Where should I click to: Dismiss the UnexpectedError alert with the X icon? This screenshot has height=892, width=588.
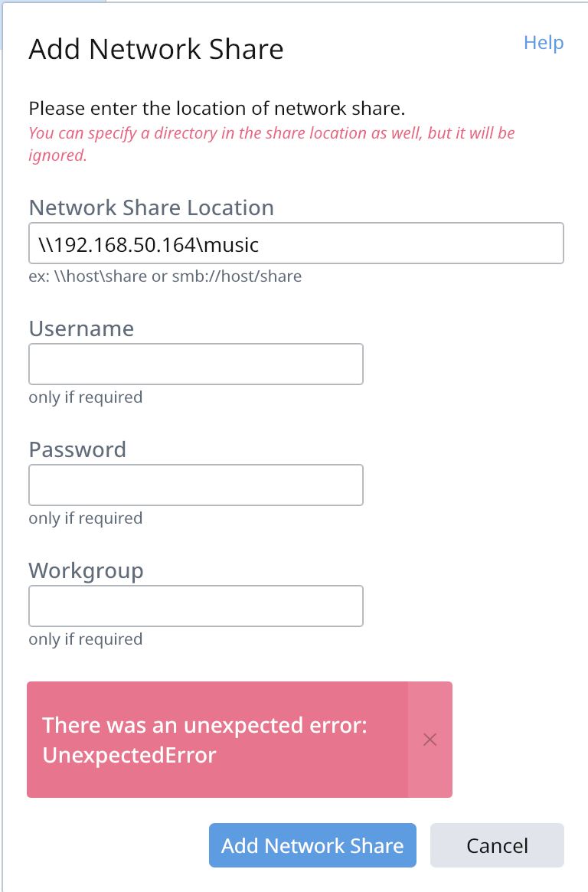coord(430,740)
